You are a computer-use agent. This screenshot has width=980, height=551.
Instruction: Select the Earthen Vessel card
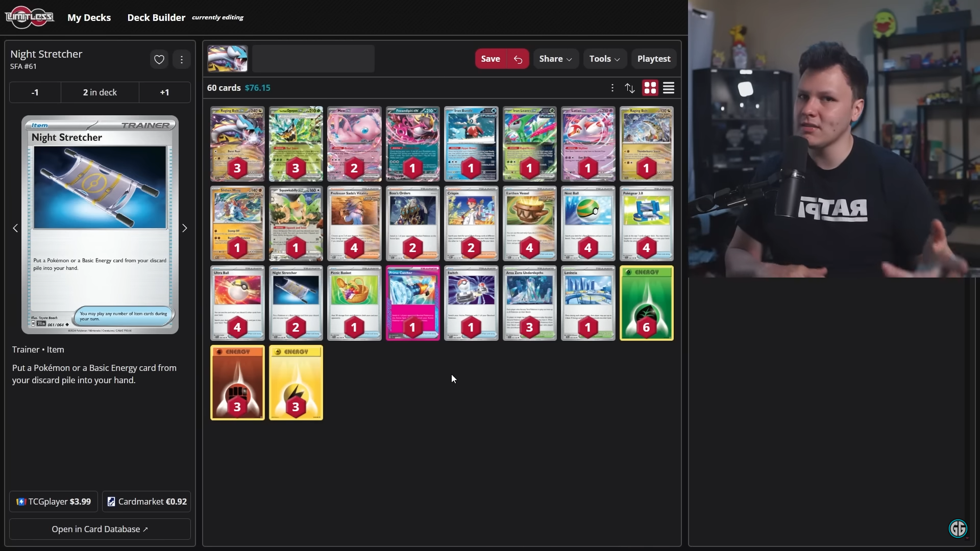[x=530, y=223]
